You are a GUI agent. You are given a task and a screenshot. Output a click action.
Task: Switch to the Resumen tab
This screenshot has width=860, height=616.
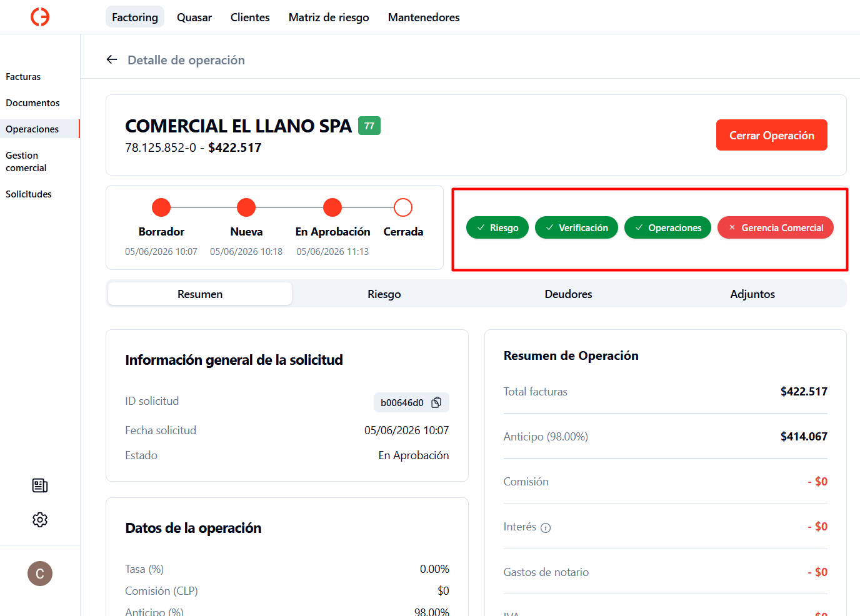tap(200, 294)
